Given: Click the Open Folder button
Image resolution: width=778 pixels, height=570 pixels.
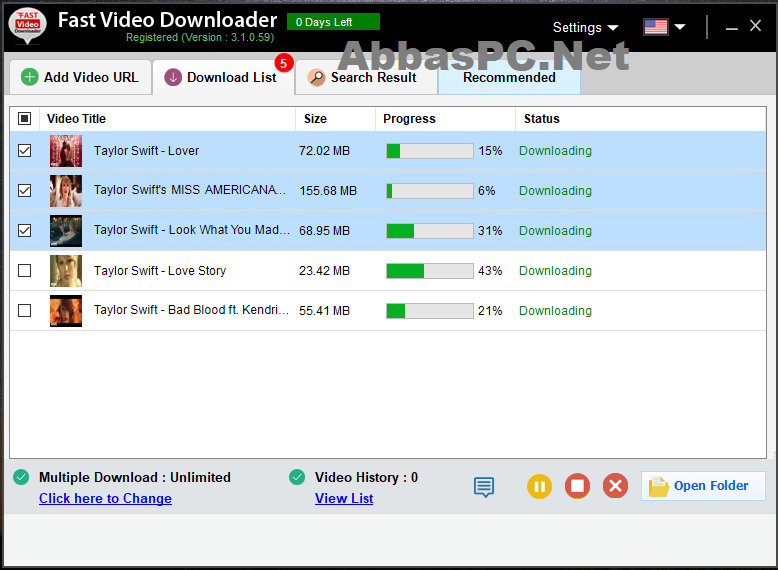Looking at the screenshot, I should click(x=703, y=486).
